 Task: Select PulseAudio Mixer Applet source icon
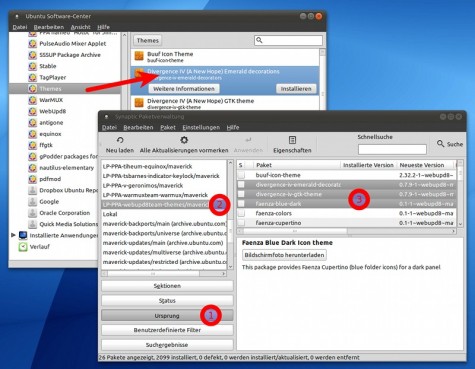(x=32, y=44)
